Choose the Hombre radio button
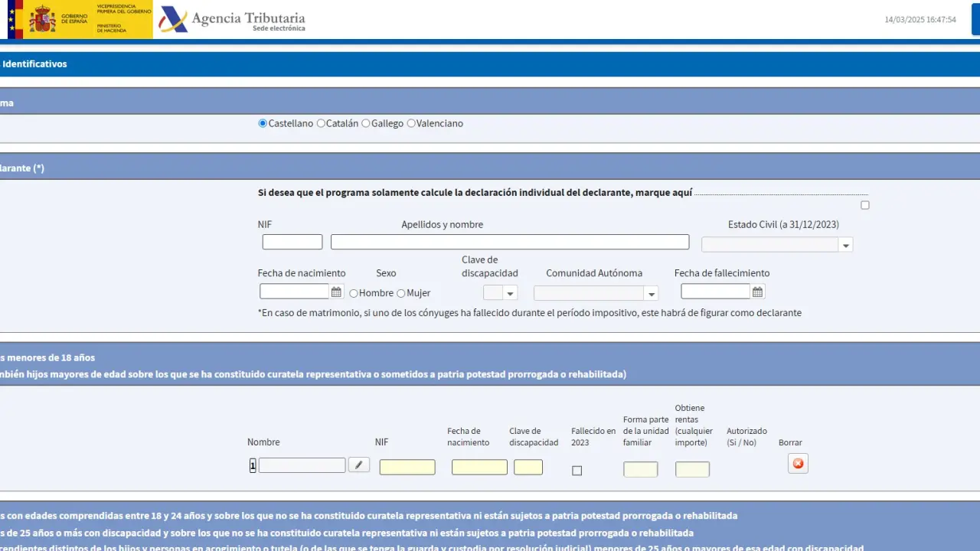The width and height of the screenshot is (980, 551). (354, 293)
